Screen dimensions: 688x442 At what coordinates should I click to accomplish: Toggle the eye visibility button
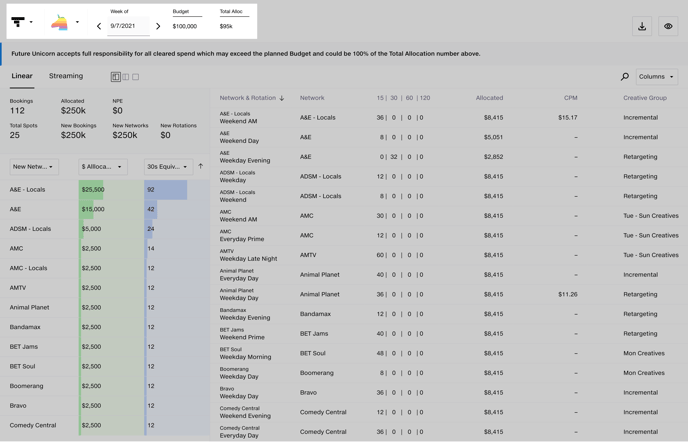tap(668, 26)
